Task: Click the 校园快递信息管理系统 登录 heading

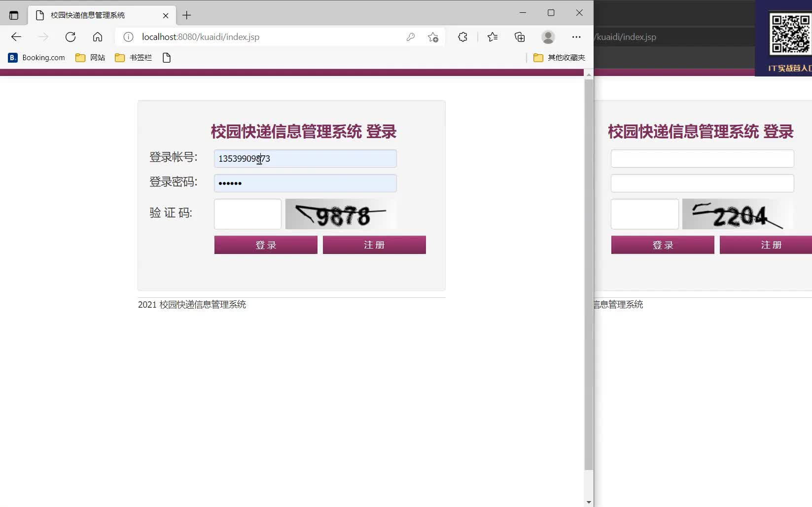Action: coord(304,132)
